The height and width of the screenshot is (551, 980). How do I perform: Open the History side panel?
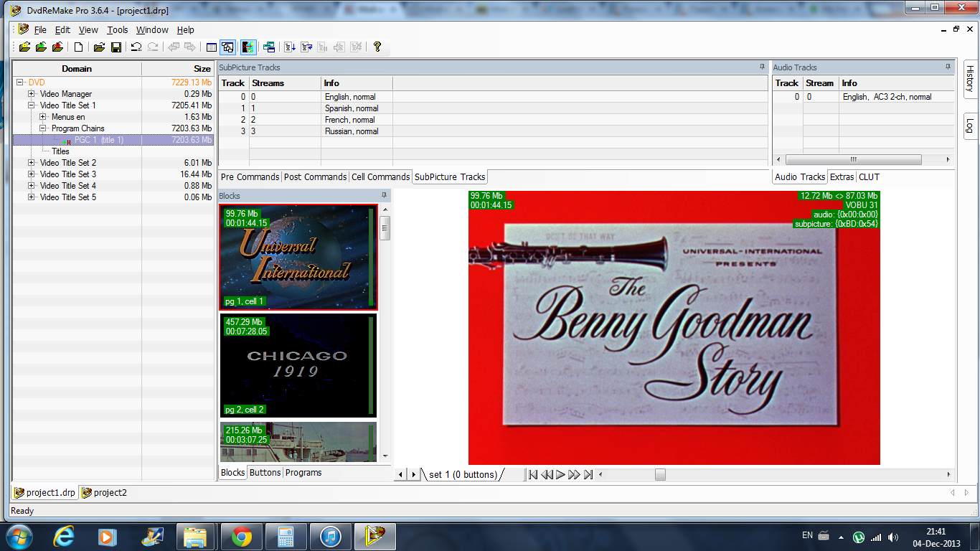tap(969, 79)
